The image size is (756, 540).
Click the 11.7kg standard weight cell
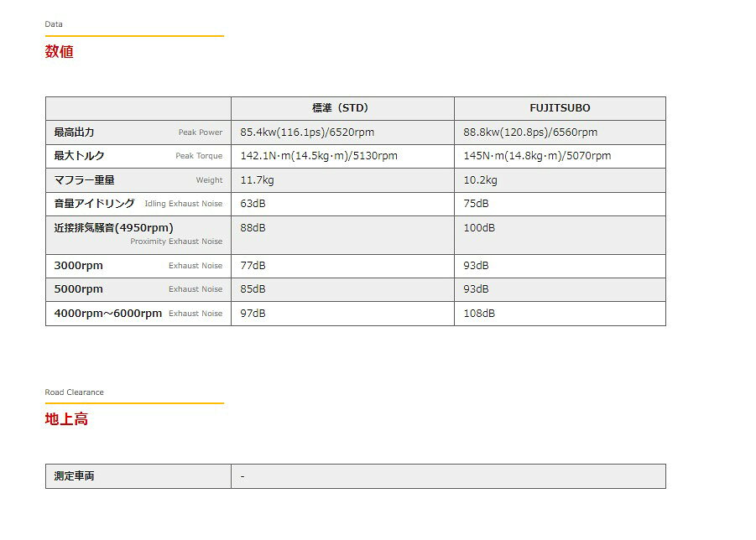[x=257, y=180]
